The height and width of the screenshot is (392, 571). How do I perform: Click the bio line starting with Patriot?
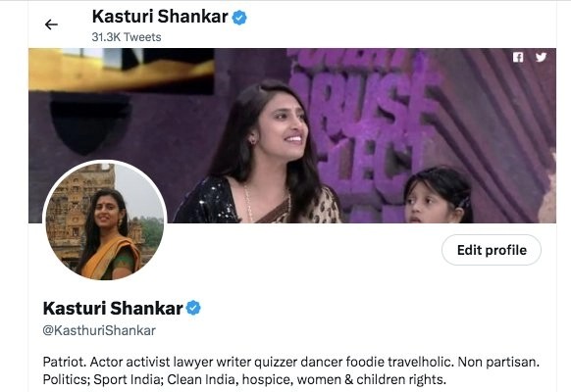[291, 363]
